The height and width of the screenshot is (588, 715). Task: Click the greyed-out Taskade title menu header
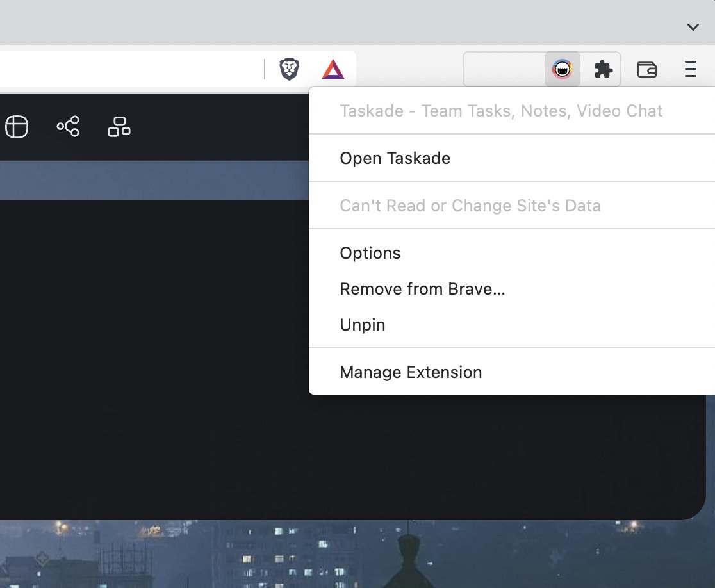(x=501, y=111)
